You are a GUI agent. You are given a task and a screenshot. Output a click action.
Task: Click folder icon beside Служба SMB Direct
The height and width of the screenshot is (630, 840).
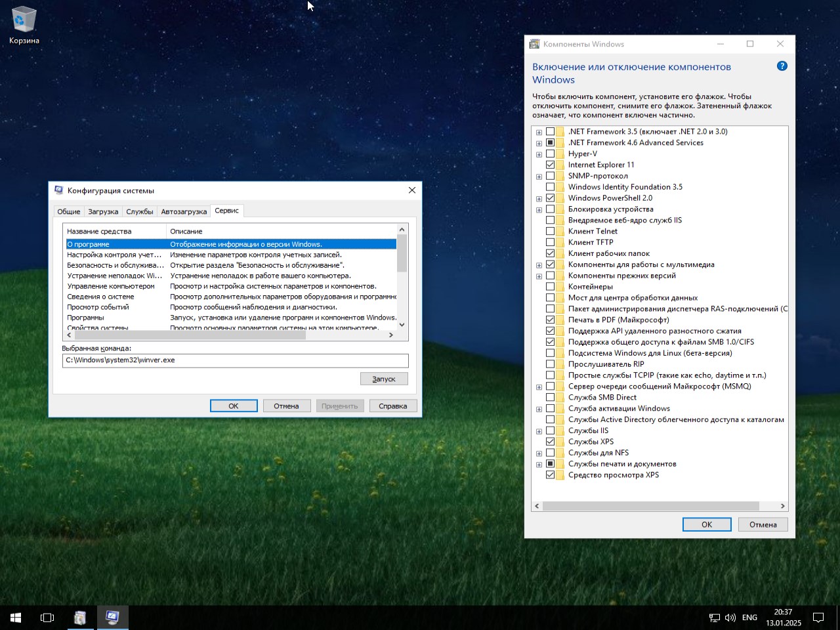click(x=560, y=397)
